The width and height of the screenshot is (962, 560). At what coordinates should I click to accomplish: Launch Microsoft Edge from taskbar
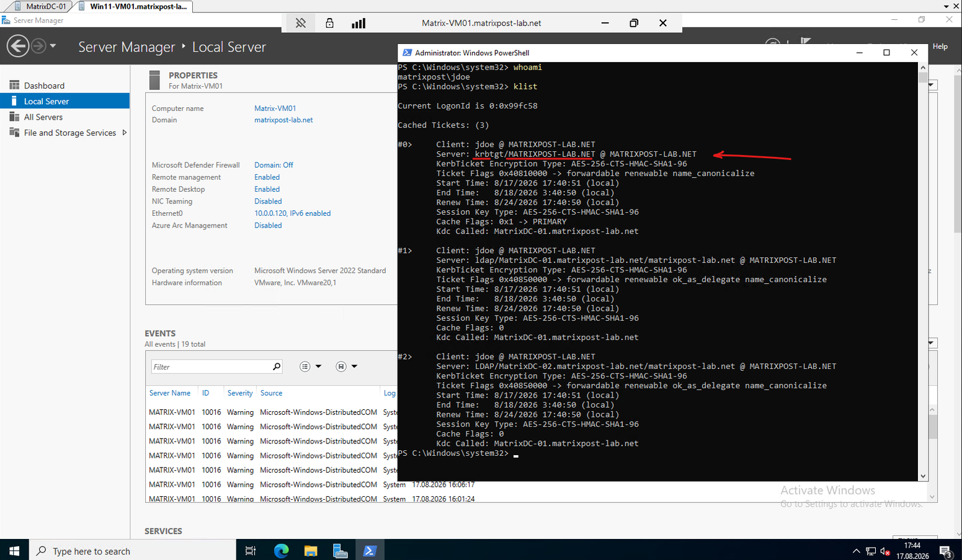click(281, 551)
